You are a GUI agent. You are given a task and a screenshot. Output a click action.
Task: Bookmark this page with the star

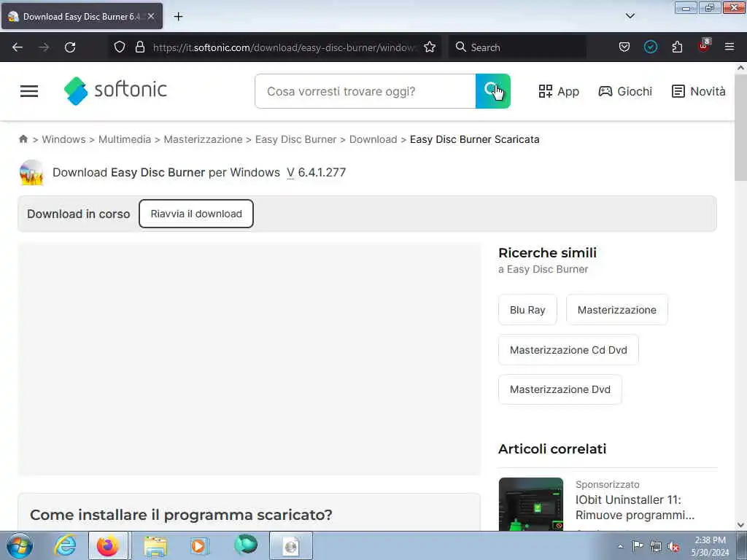(x=430, y=47)
